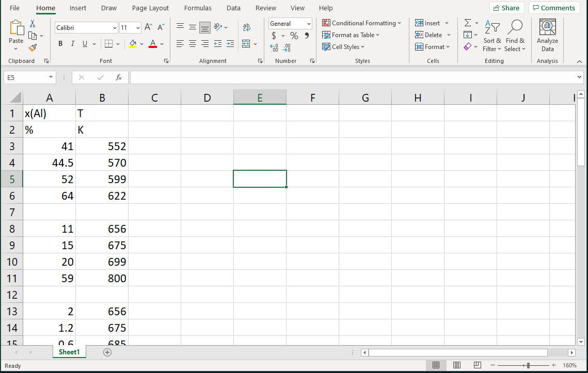Open Conditional Formatting dropdown
The height and width of the screenshot is (373, 588).
361,23
